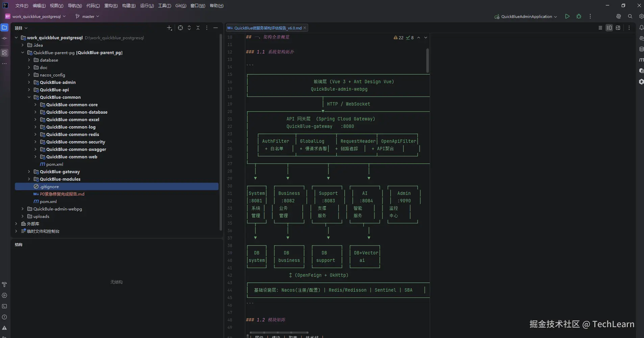The width and height of the screenshot is (644, 338).
Task: Open the 导航(N) menu
Action: click(x=75, y=5)
